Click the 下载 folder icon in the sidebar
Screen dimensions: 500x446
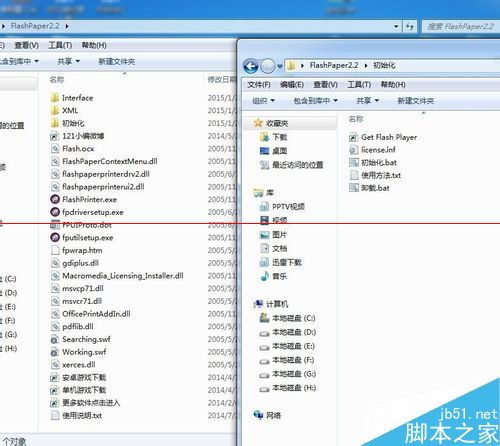(x=264, y=137)
